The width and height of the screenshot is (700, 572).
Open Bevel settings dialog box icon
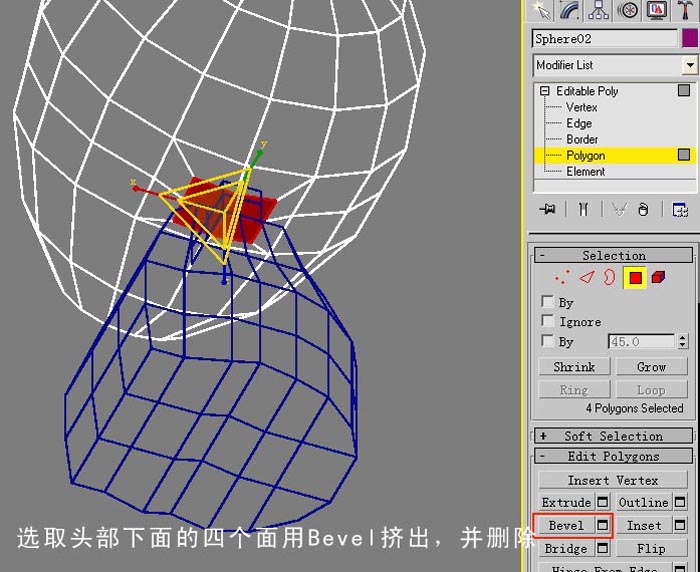tap(603, 526)
